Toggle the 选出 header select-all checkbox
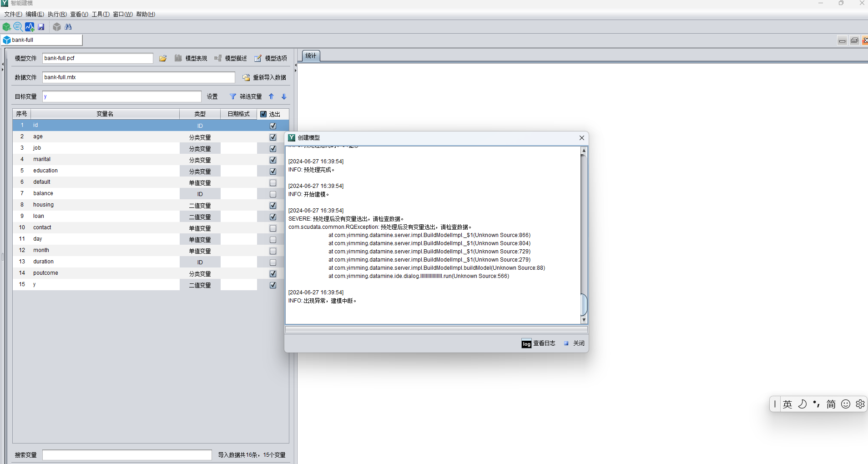This screenshot has width=868, height=464. 263,114
